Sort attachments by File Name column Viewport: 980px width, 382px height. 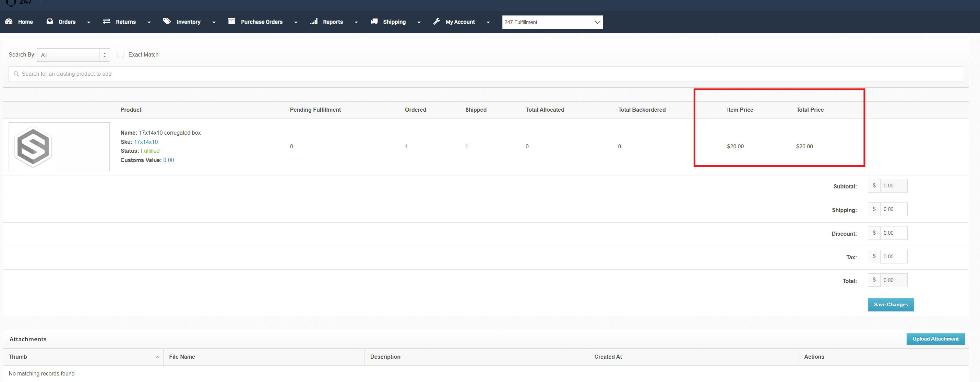264,357
